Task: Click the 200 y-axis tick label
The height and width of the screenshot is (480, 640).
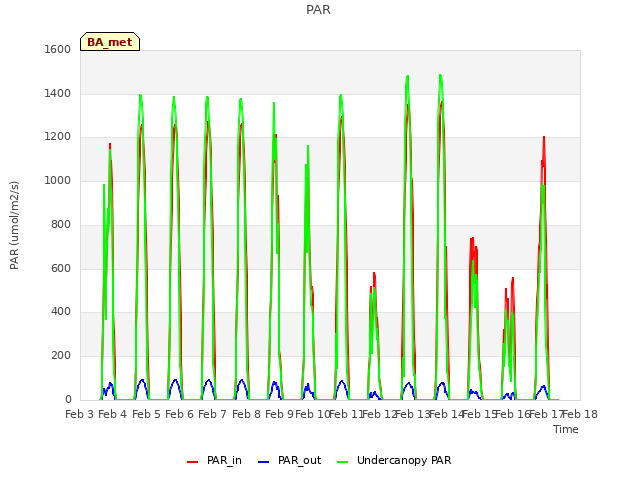Action: [x=61, y=356]
